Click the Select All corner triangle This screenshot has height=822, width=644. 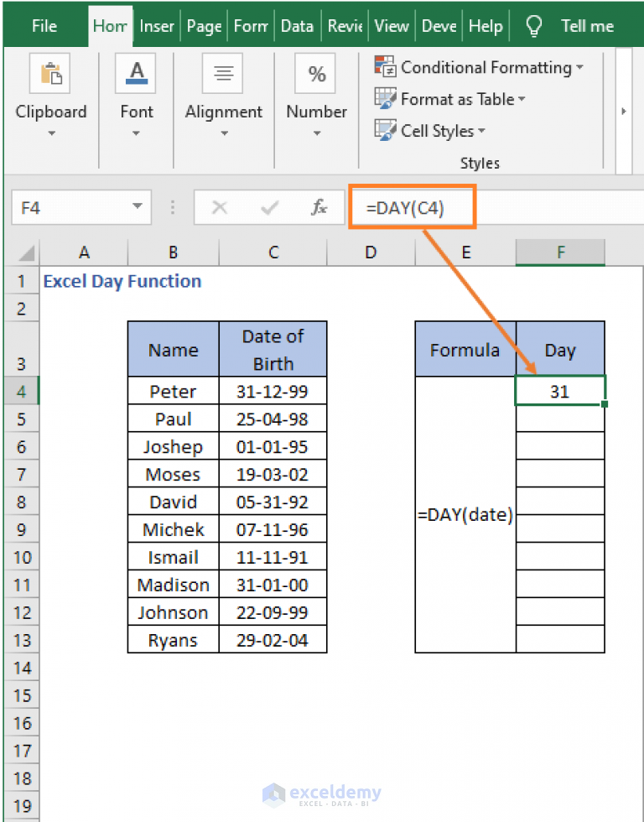tap(26, 252)
